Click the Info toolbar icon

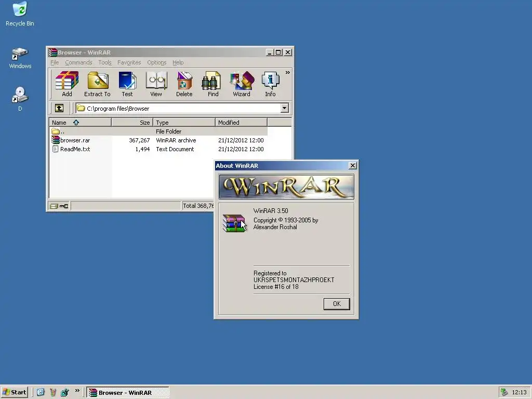point(270,84)
